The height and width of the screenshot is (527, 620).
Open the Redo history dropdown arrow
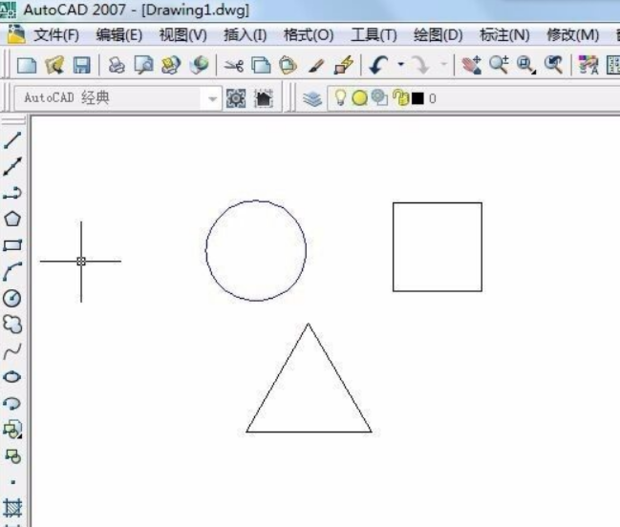444,64
